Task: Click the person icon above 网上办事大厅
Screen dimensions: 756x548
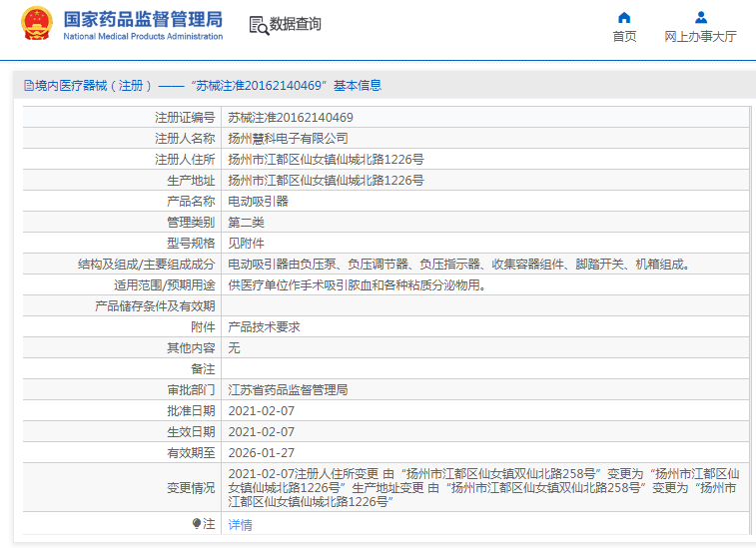Action: pos(700,17)
